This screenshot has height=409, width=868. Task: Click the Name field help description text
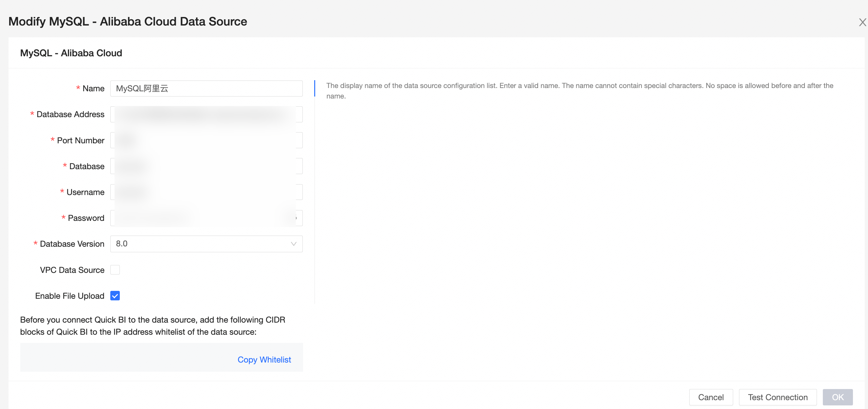(580, 91)
